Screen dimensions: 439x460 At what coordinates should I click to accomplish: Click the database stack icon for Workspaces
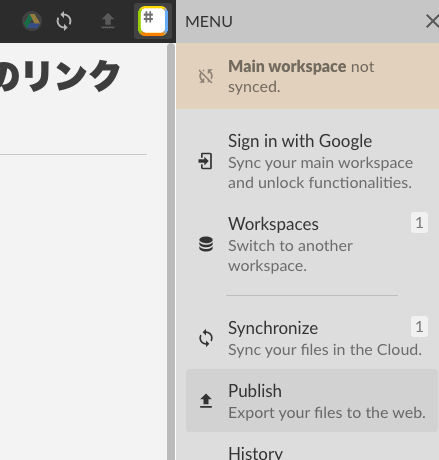(206, 244)
